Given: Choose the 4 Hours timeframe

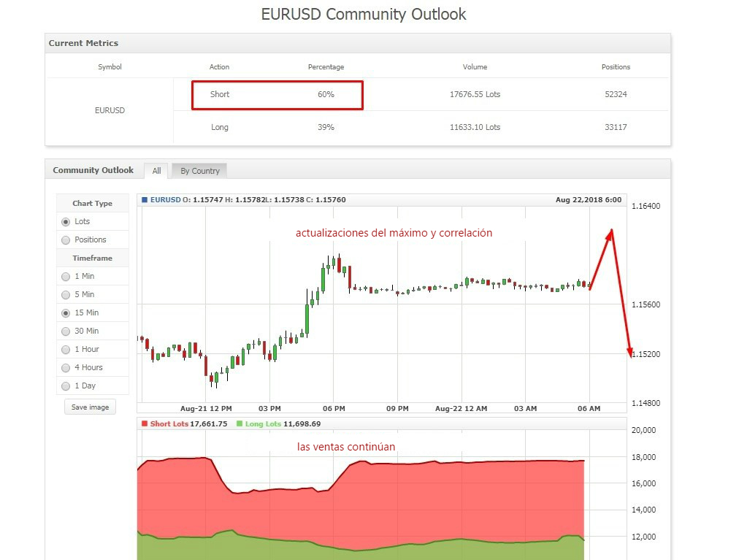Looking at the screenshot, I should click(x=66, y=367).
